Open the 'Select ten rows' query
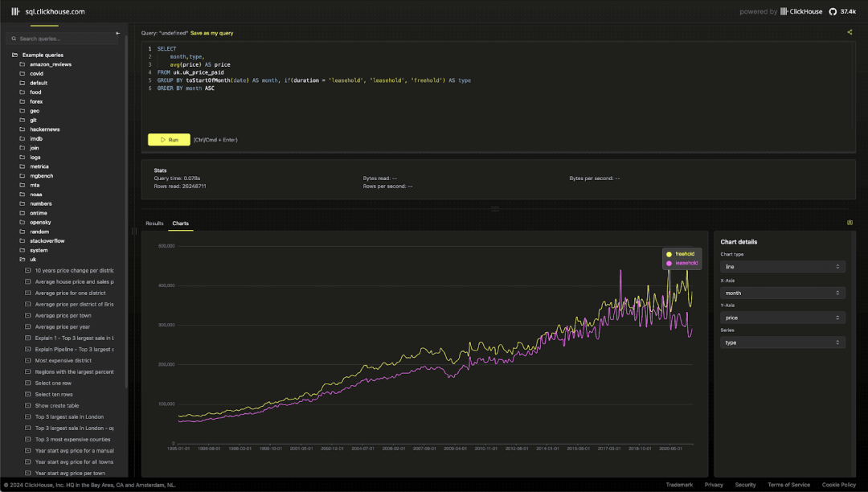Image resolution: width=868 pixels, height=492 pixels. tap(54, 394)
